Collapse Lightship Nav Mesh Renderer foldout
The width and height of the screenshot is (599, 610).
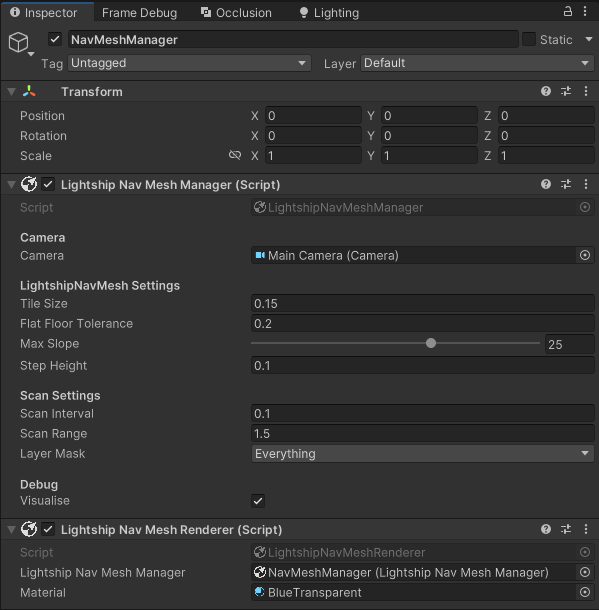pyautogui.click(x=12, y=529)
